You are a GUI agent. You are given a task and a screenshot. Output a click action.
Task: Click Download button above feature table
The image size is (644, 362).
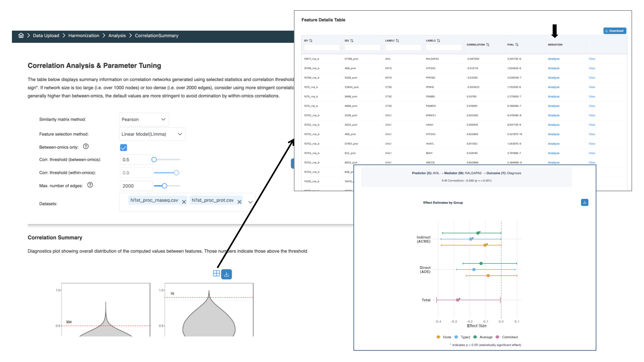click(614, 31)
